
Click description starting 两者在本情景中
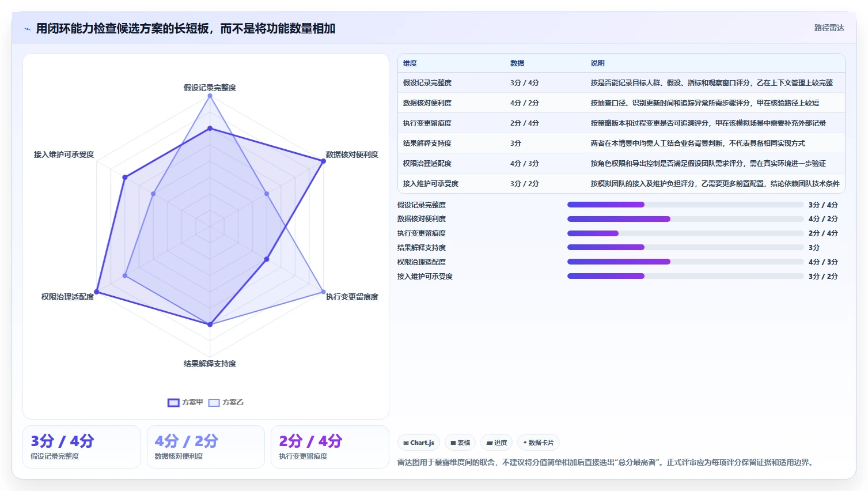698,143
